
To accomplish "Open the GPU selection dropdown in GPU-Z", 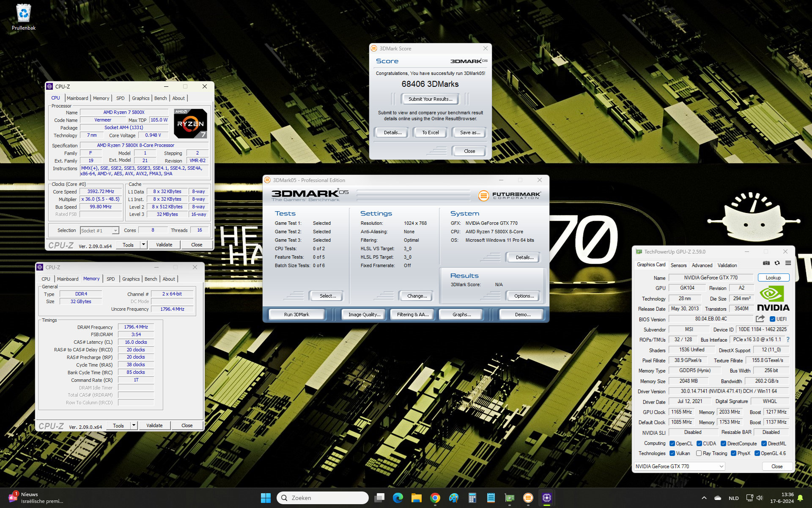I will point(679,467).
